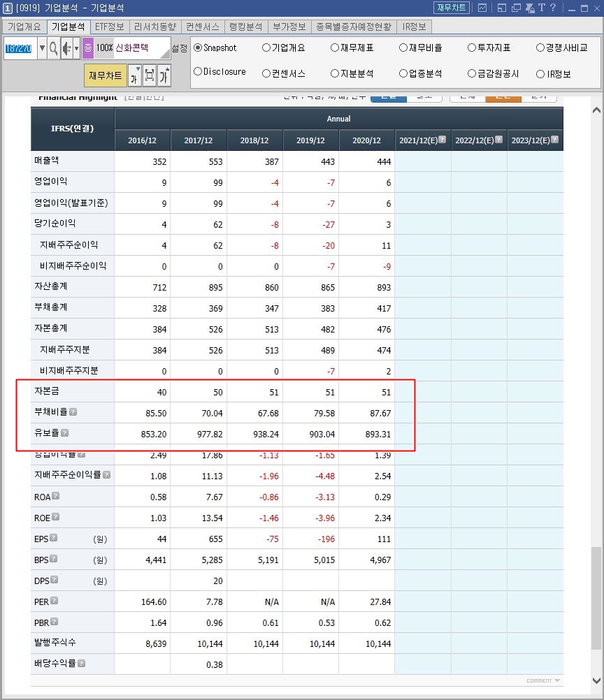The height and width of the screenshot is (700, 604).
Task: Open the stock code dropdown arrow
Action: click(x=42, y=48)
